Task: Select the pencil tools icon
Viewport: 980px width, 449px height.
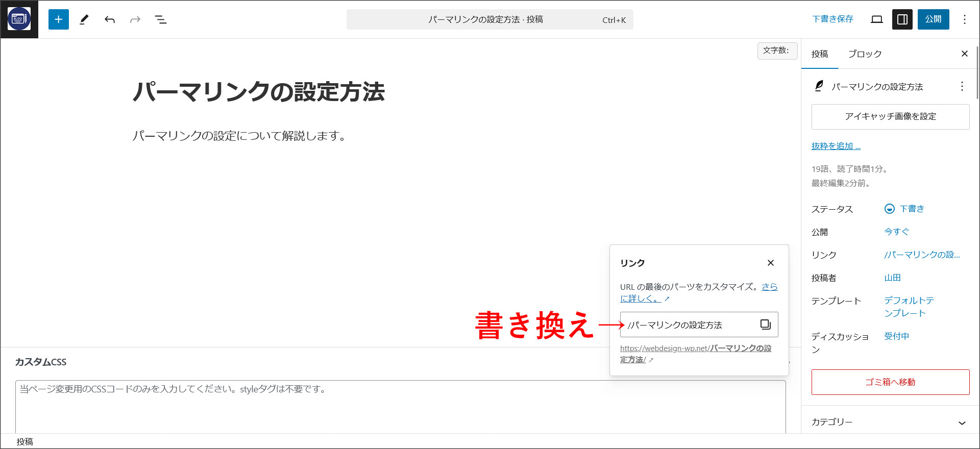Action: (84, 19)
